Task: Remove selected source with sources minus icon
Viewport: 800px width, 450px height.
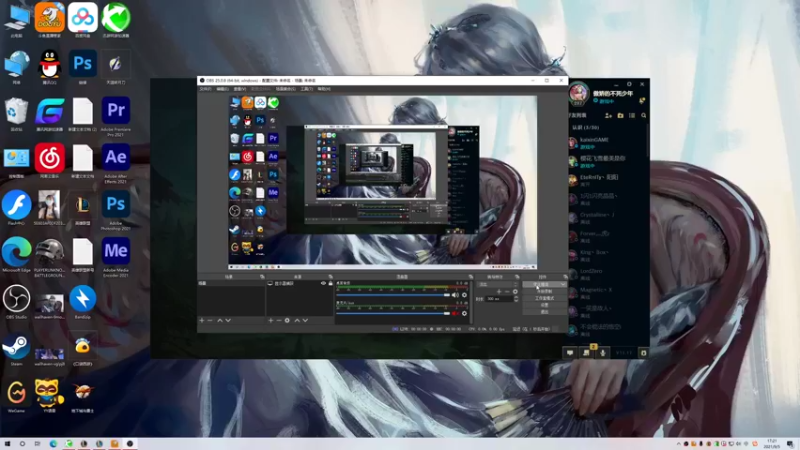Action: (x=279, y=320)
